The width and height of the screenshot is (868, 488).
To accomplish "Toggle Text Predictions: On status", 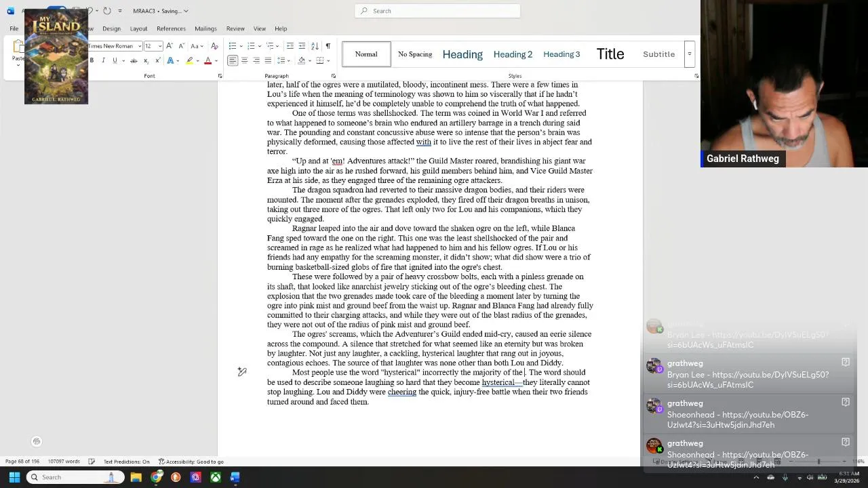I will 126,462.
